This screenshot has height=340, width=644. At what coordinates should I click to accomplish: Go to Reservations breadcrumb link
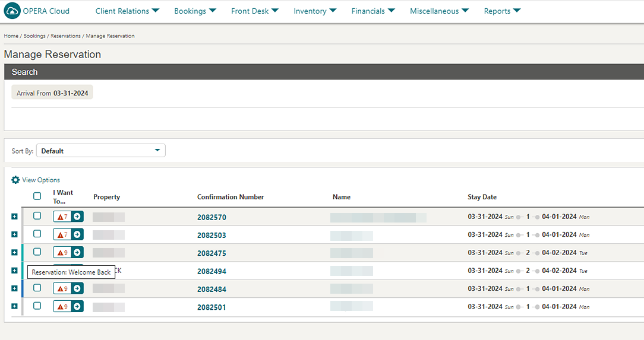coord(66,36)
